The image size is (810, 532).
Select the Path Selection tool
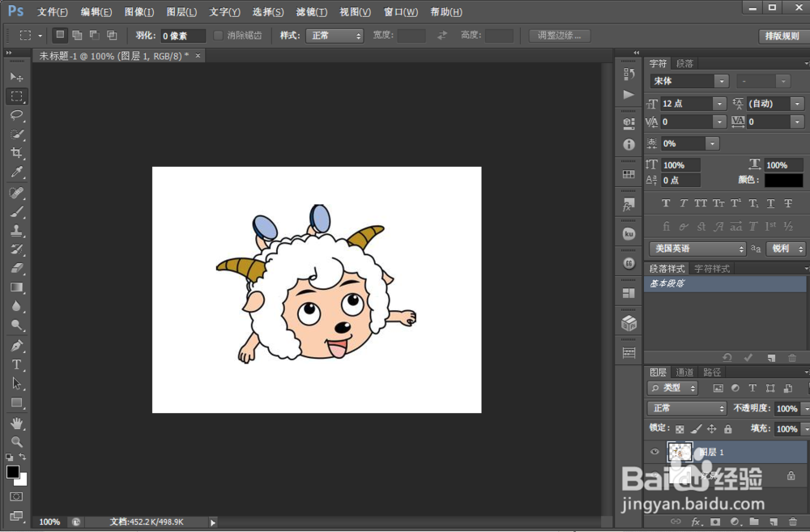[16, 383]
